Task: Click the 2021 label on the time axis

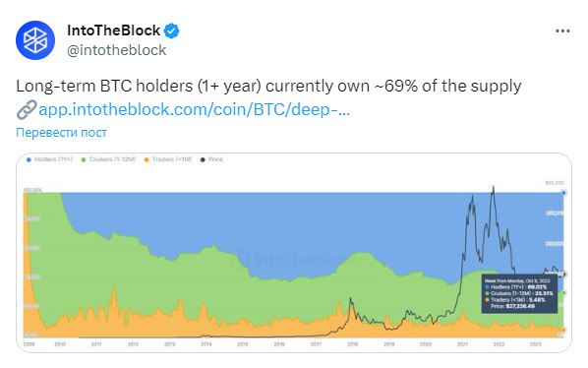Action: tap(462, 344)
